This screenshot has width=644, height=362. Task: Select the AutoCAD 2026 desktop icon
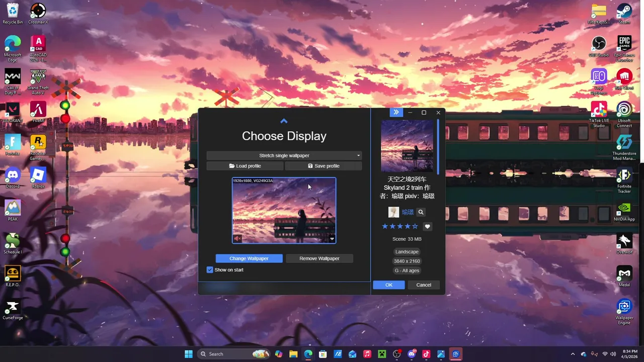pyautogui.click(x=38, y=49)
